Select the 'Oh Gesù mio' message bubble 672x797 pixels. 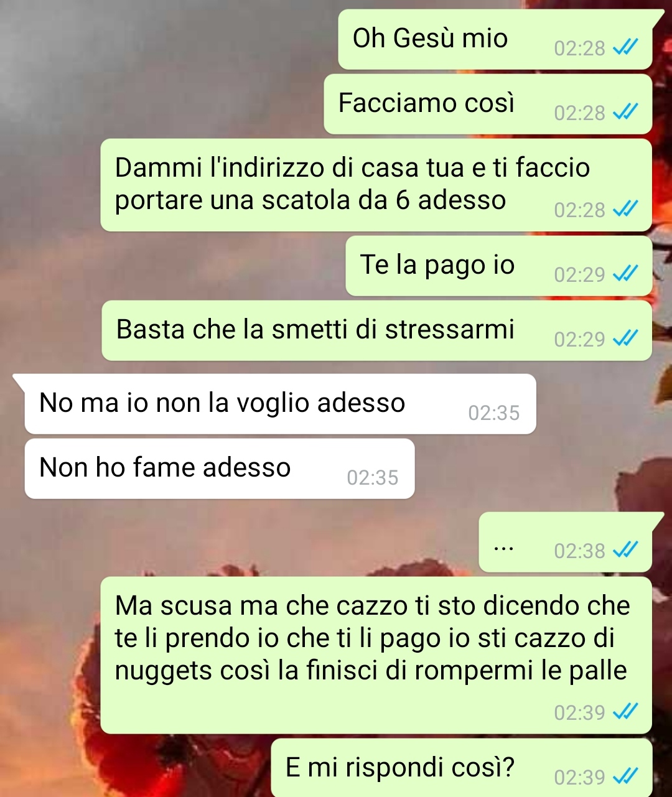(x=495, y=39)
